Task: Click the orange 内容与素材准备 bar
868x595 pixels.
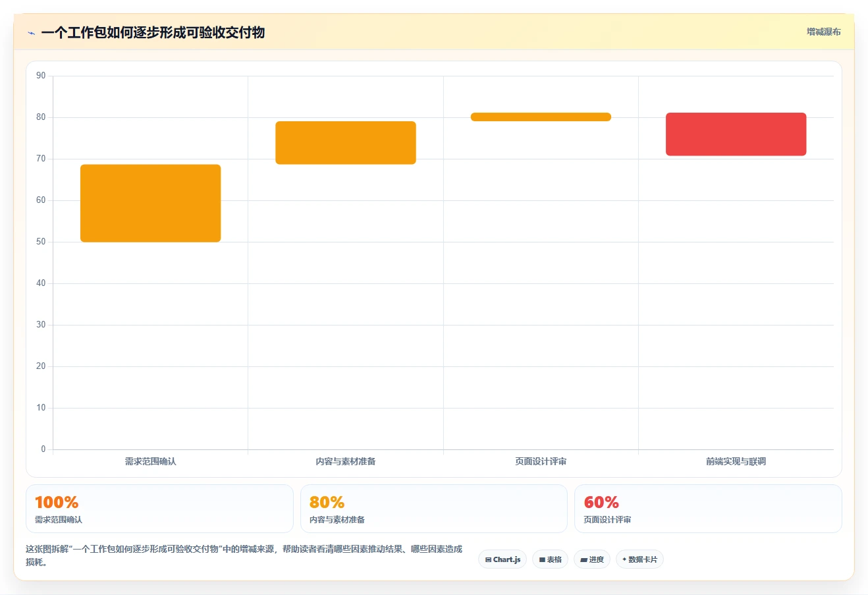Action: pos(346,142)
